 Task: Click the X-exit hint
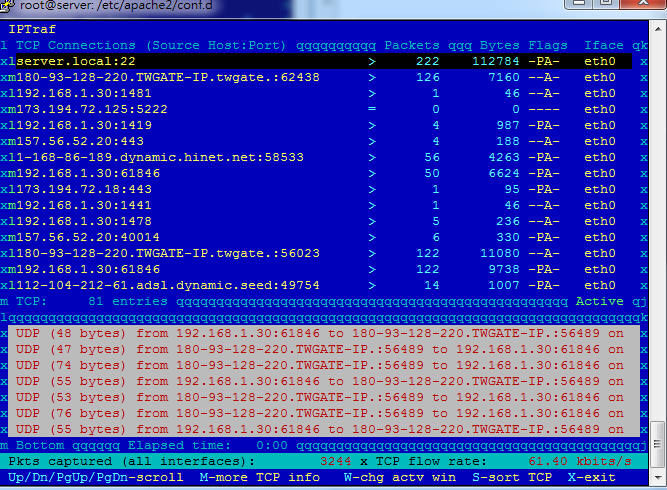(592, 478)
